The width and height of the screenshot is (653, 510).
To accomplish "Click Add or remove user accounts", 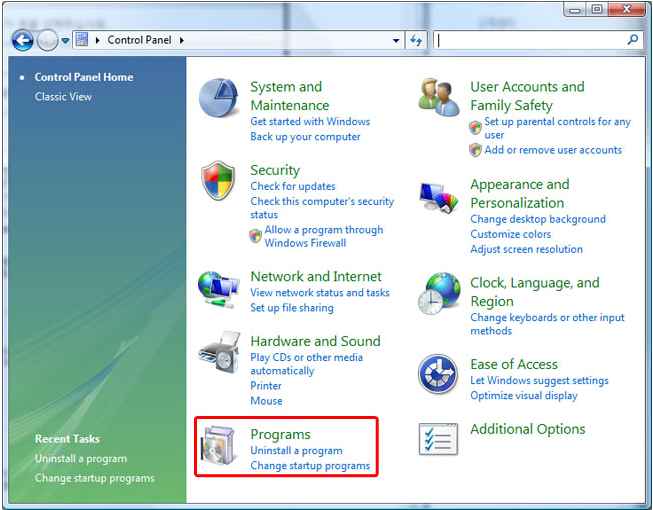I will coord(553,150).
